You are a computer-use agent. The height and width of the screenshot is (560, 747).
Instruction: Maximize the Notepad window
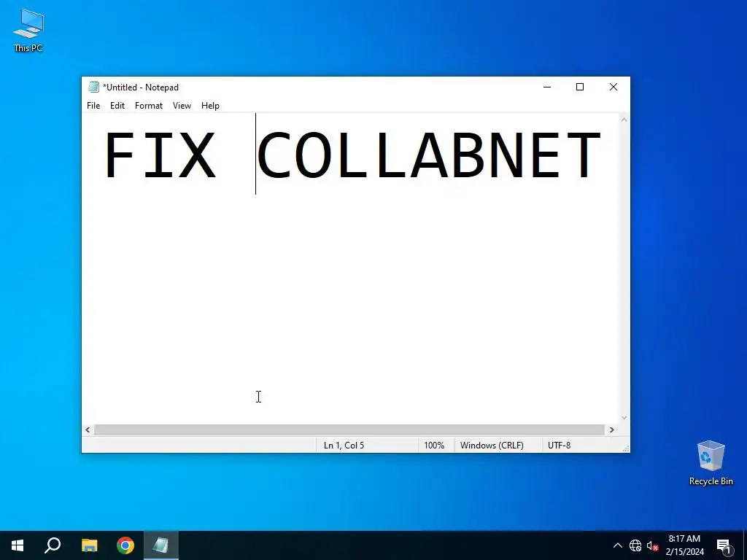pos(580,87)
